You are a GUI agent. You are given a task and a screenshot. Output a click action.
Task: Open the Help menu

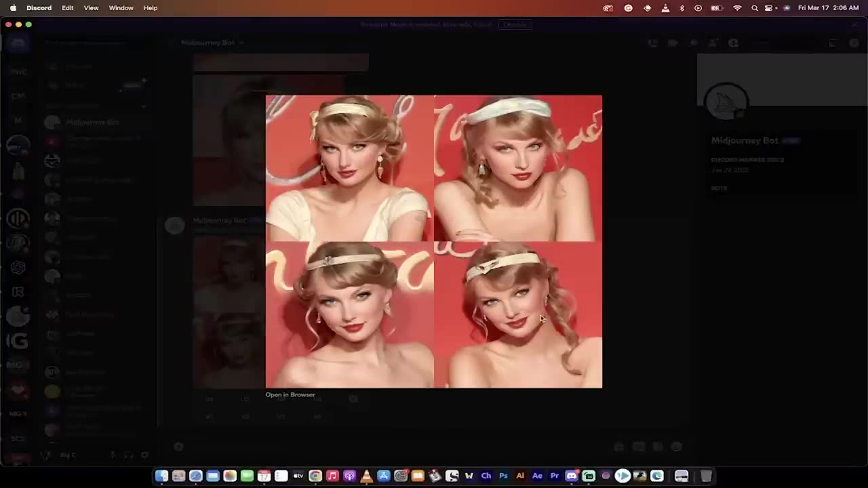(151, 8)
